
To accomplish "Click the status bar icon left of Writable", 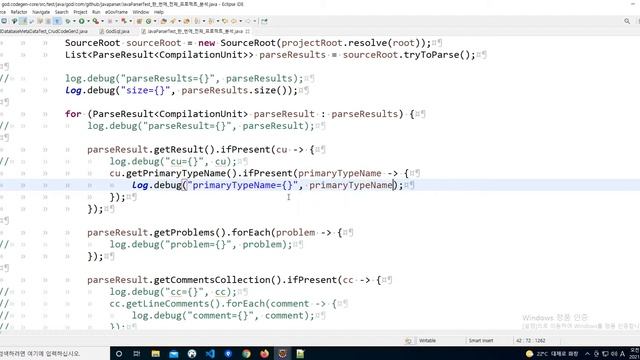I will point(408,340).
